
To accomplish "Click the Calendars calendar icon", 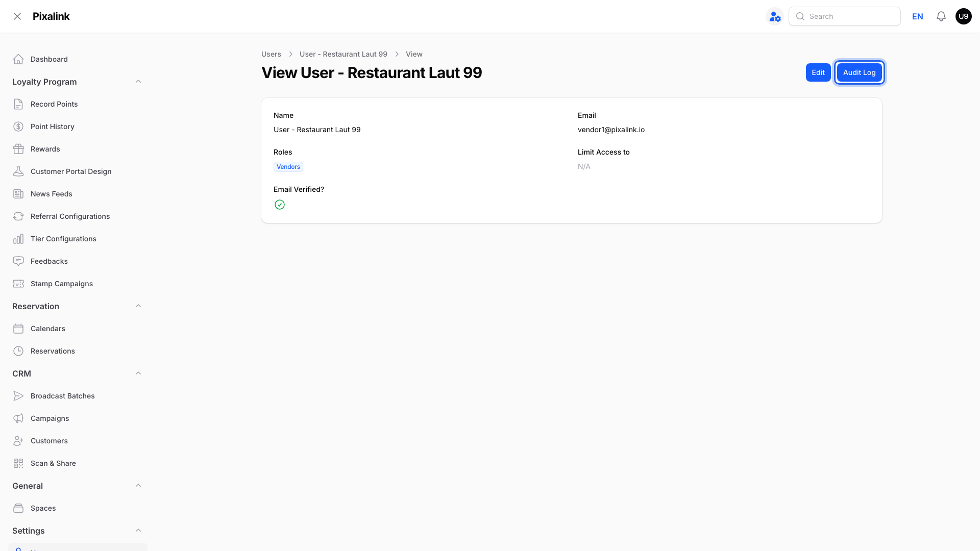I will [18, 329].
